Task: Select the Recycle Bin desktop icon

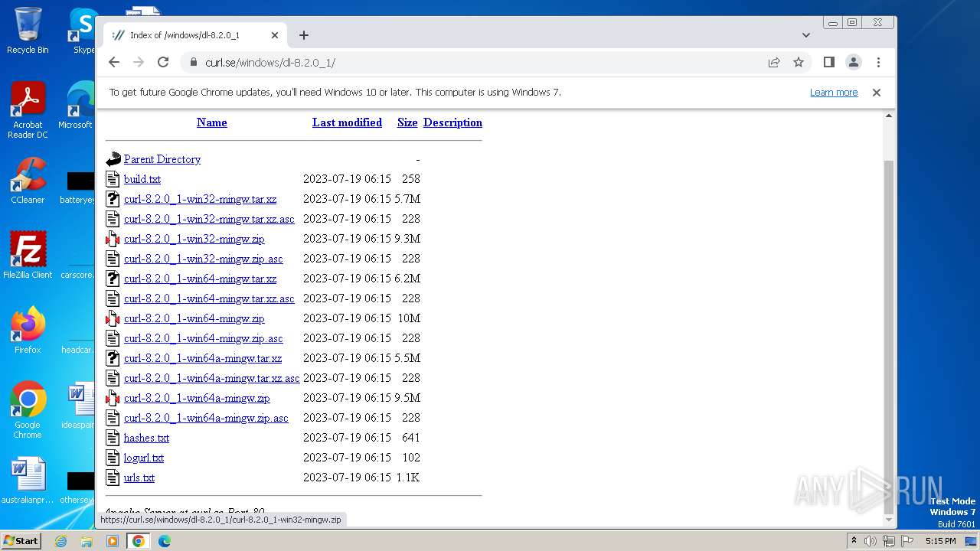Action: click(x=28, y=31)
